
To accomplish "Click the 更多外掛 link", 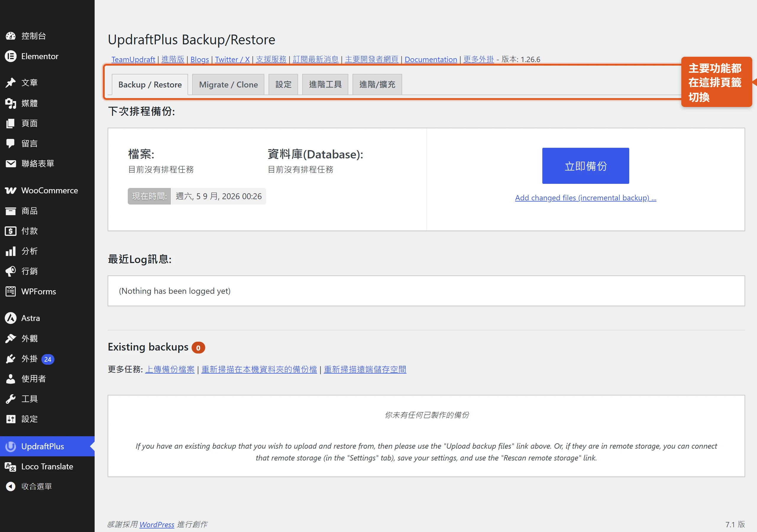I will coord(478,59).
